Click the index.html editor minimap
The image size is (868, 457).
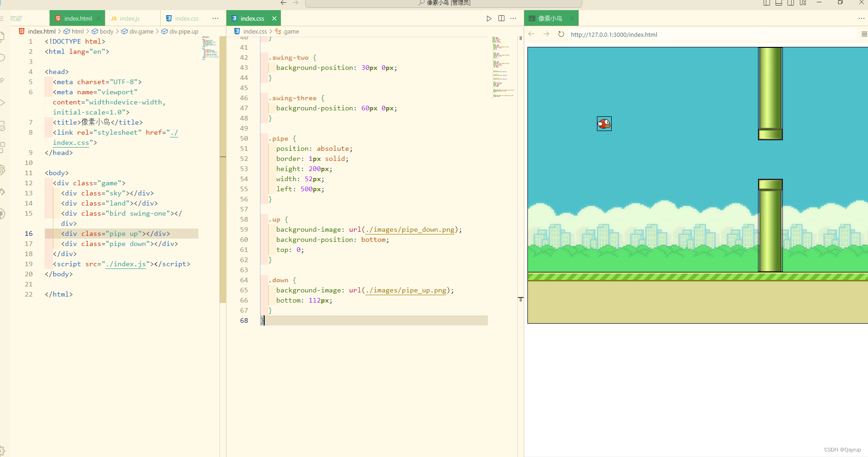[x=210, y=48]
